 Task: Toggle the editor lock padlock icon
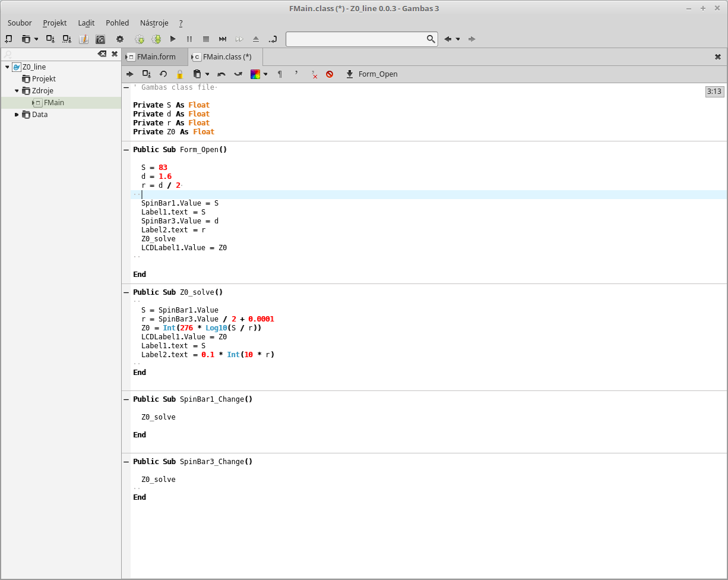tap(180, 74)
